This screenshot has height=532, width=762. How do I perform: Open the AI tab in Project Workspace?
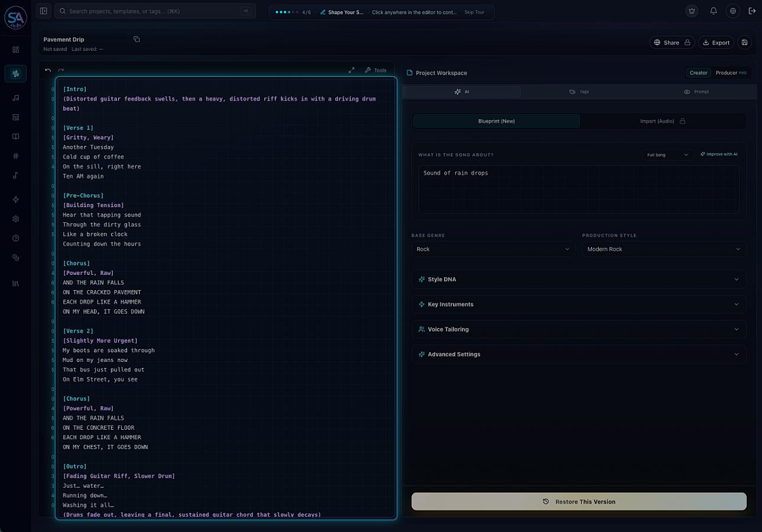pos(462,92)
